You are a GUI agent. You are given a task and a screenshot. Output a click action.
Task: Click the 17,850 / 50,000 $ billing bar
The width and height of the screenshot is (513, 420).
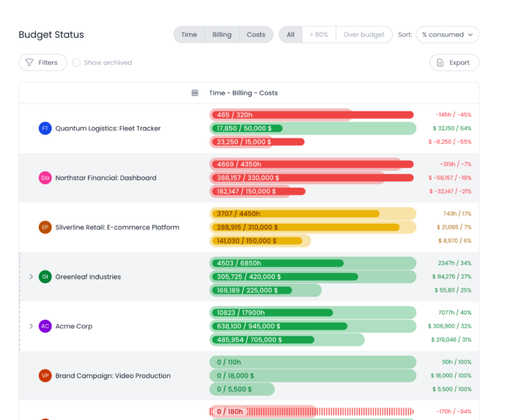tap(313, 128)
